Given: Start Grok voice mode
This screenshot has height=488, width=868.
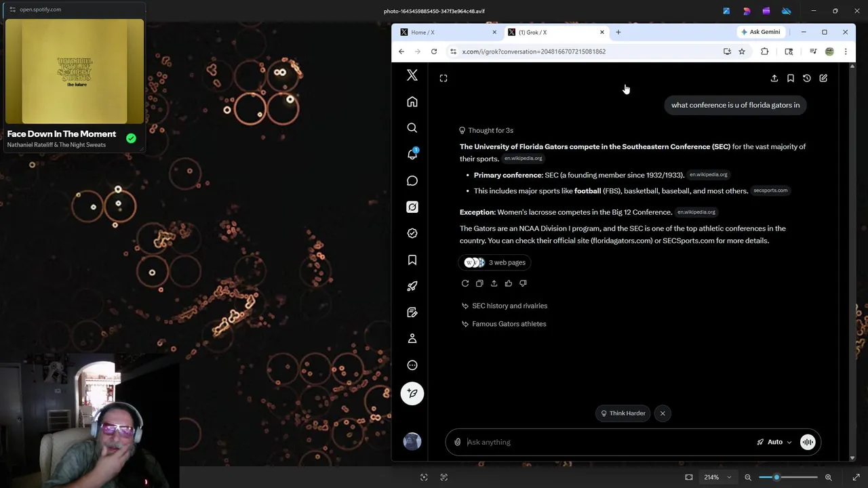Looking at the screenshot, I should 808,442.
